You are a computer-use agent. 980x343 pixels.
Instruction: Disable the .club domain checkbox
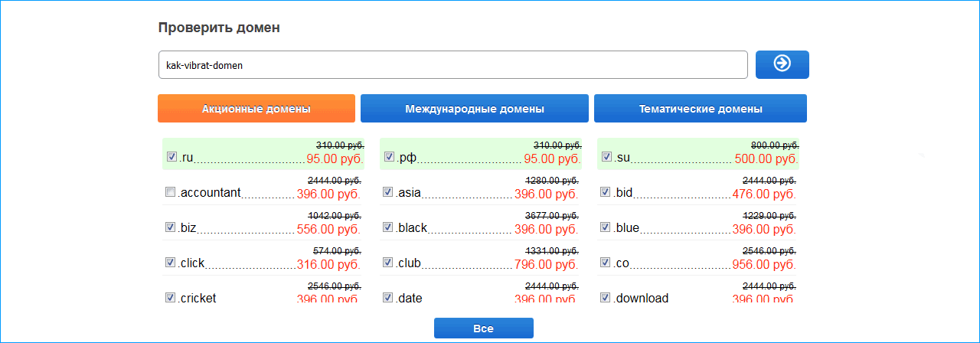click(x=388, y=263)
